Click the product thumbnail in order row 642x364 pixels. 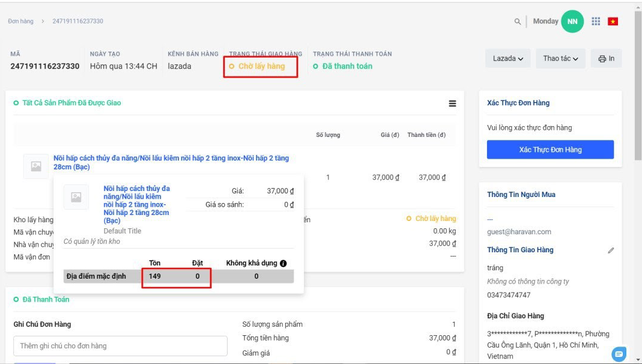(x=36, y=166)
